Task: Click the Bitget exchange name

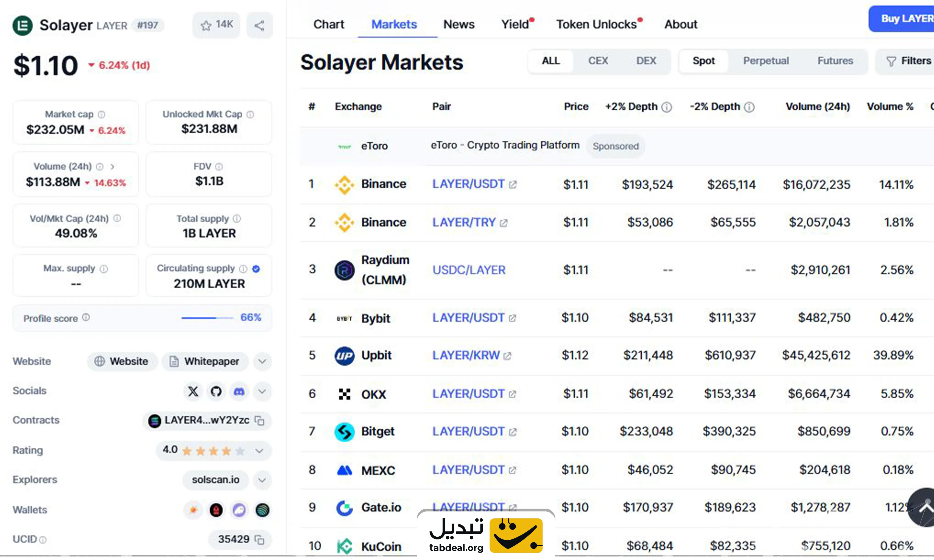Action: tap(377, 432)
